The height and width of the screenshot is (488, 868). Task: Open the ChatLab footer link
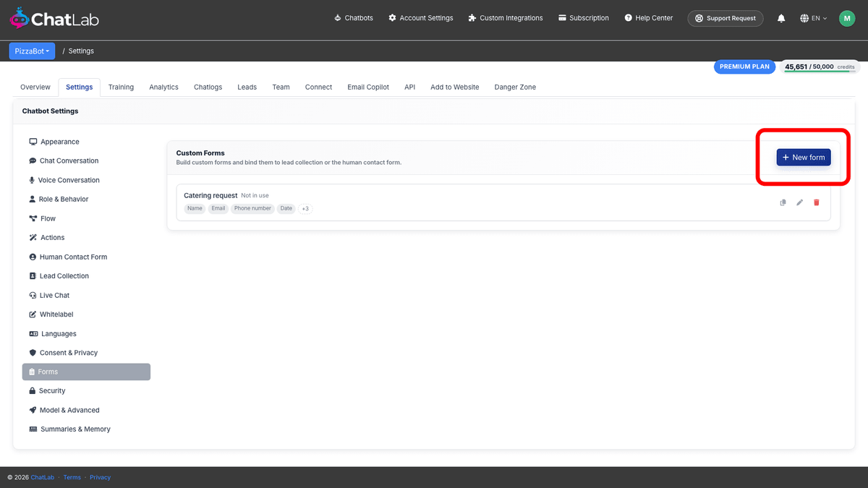tap(42, 477)
